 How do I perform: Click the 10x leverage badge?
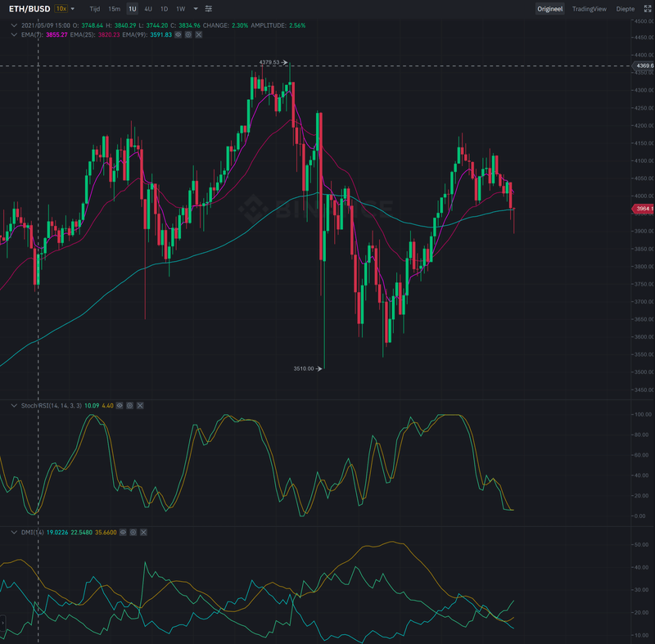(61, 9)
